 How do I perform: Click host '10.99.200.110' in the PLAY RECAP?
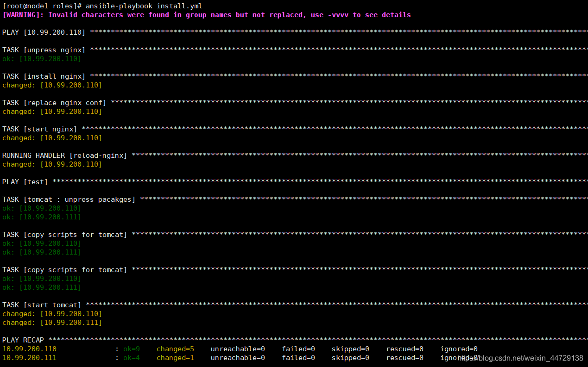point(30,349)
